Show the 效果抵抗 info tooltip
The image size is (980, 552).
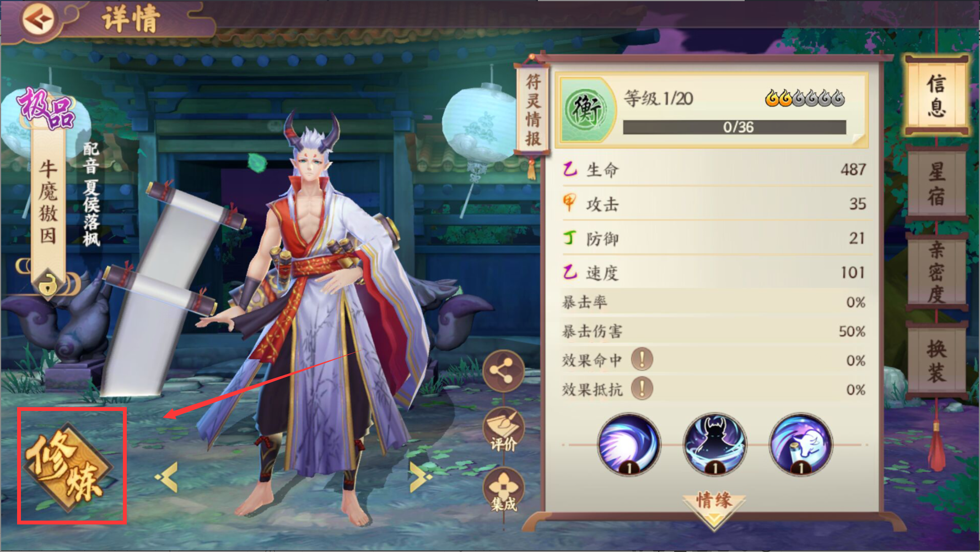tap(642, 388)
